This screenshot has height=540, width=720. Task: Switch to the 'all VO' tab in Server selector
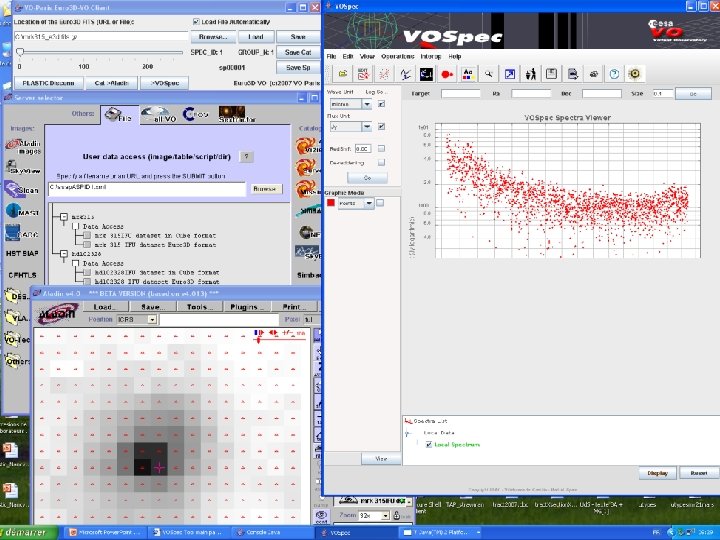click(156, 114)
